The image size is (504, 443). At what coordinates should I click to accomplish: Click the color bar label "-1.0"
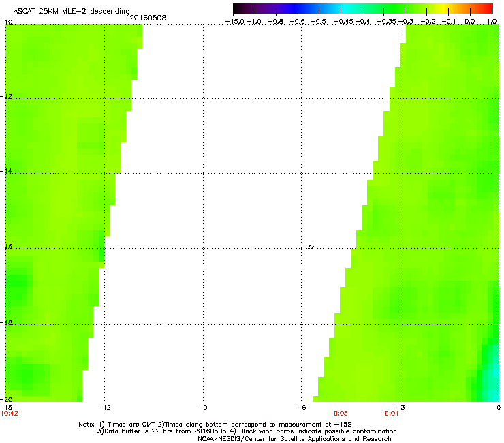(253, 22)
